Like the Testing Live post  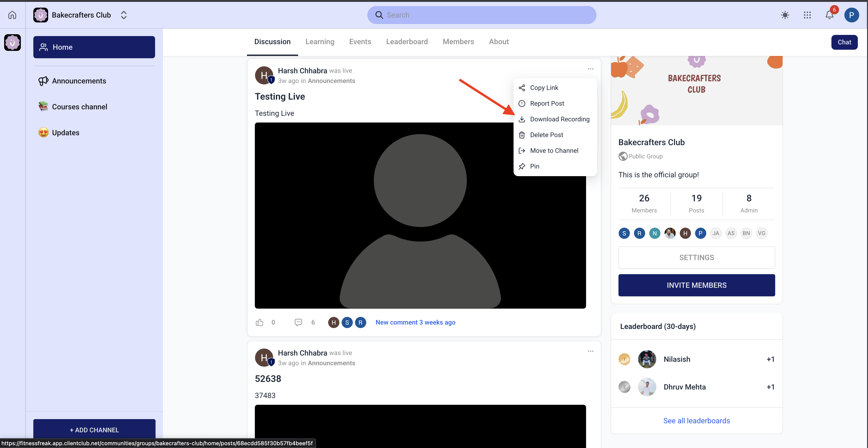[259, 322]
